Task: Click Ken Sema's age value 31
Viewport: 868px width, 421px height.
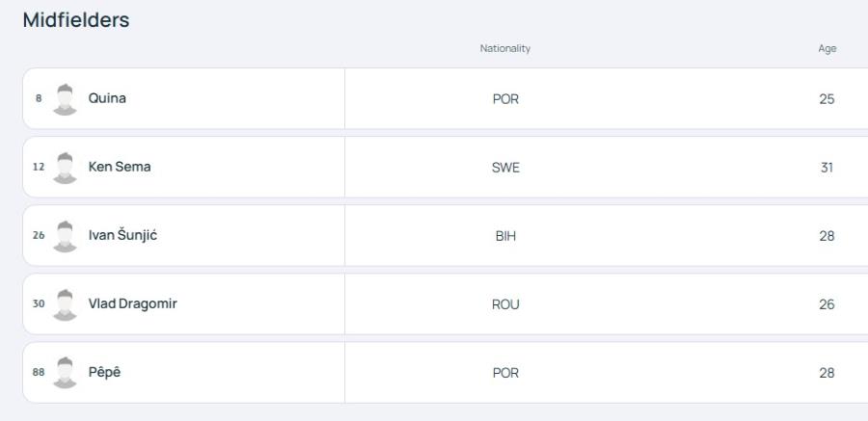Action: click(x=827, y=168)
